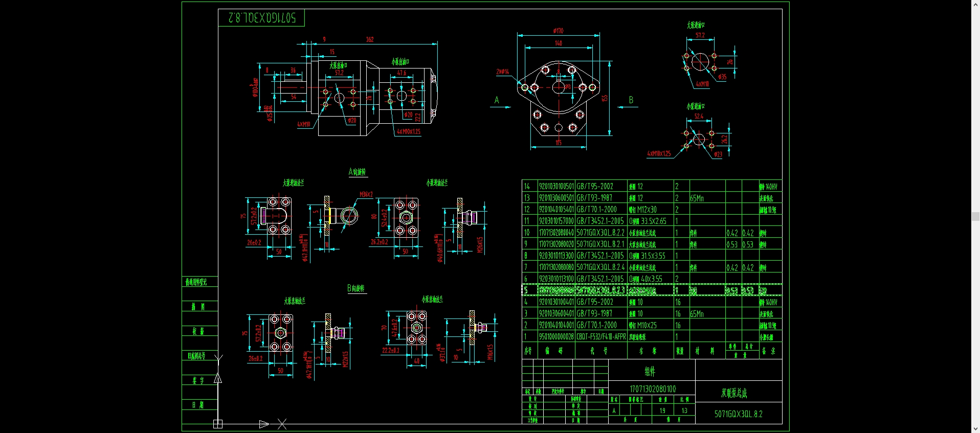Click 65Mn material in row 13
The width and height of the screenshot is (980, 433).
point(697,198)
